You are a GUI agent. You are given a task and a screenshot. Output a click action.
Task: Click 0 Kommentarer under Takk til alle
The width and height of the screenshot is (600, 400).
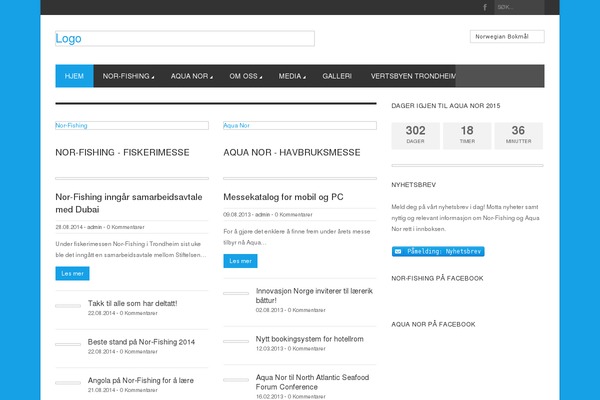click(x=139, y=313)
